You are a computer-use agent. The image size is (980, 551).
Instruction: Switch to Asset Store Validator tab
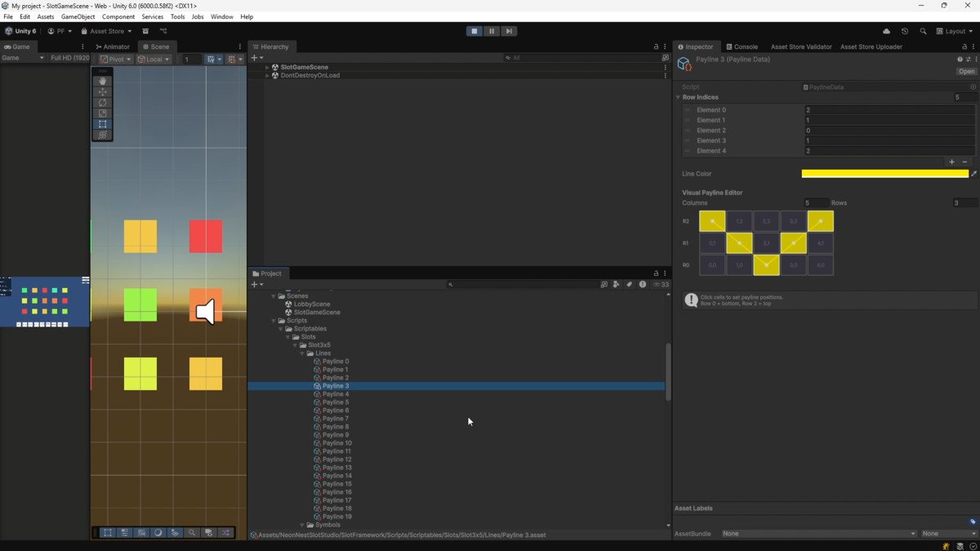(801, 47)
